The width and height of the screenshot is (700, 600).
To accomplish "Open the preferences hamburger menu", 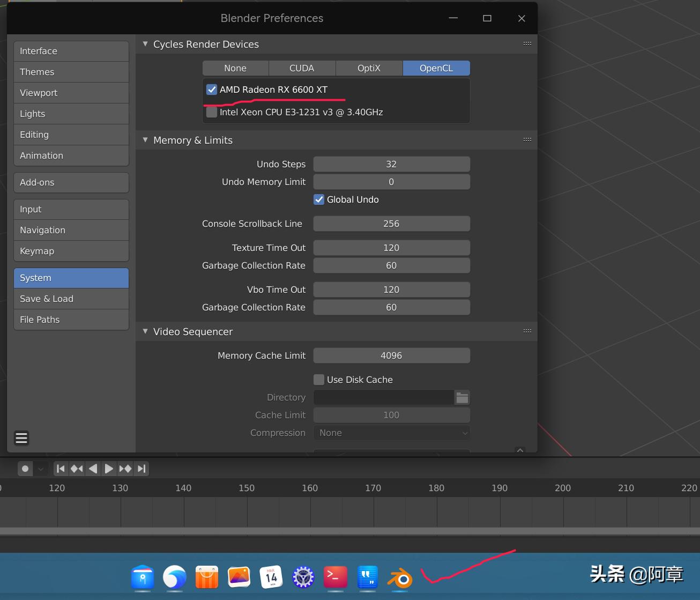I will point(21,438).
